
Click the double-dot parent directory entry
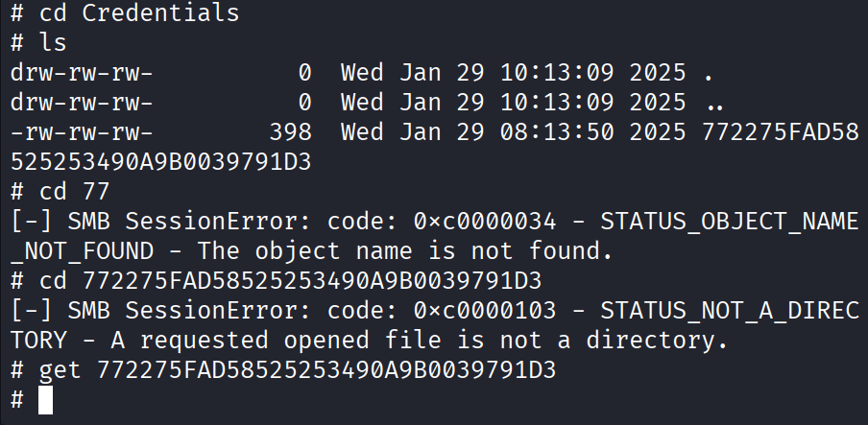pos(713,103)
